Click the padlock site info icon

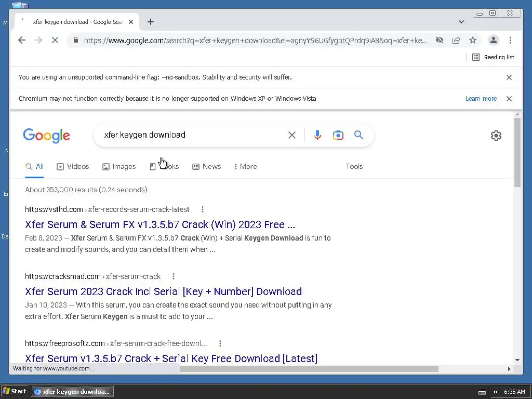coord(76,41)
